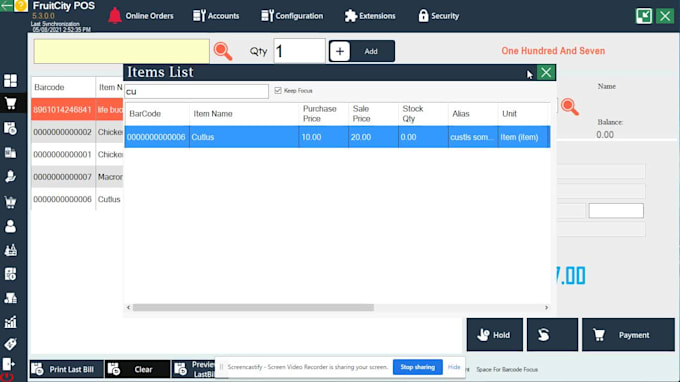Select the shopping cart sales icon in sidebar
680x382 pixels.
[x=10, y=103]
